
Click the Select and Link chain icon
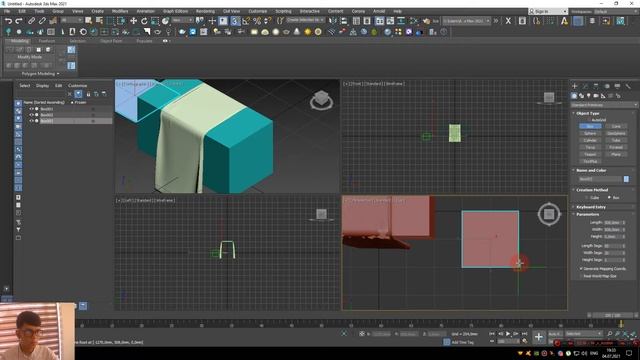[31, 21]
